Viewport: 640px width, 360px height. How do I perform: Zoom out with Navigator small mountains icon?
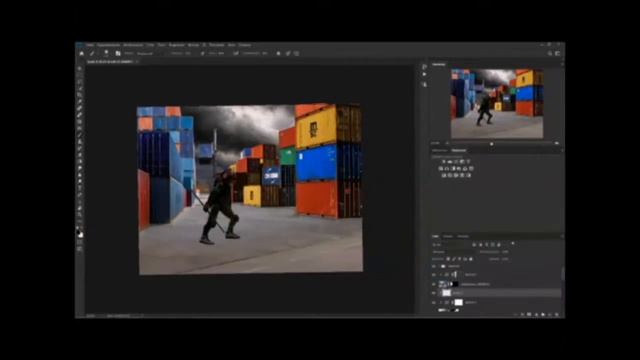coord(447,143)
